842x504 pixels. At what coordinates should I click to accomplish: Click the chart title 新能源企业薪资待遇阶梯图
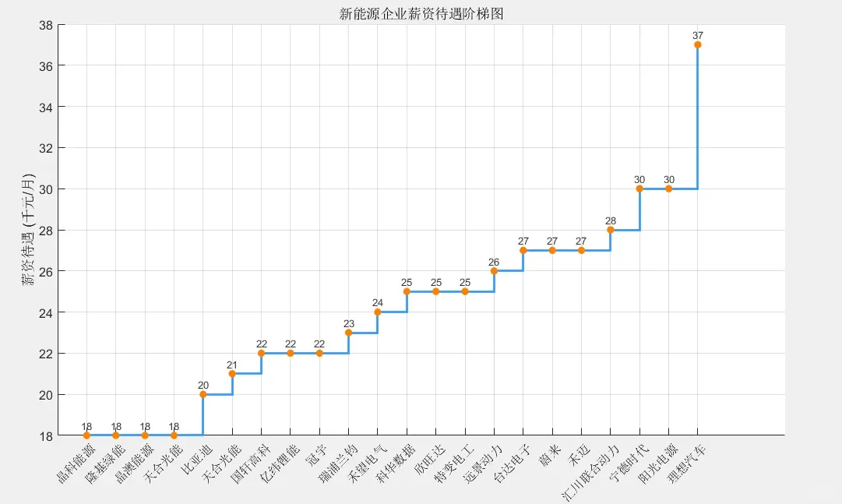(x=421, y=13)
